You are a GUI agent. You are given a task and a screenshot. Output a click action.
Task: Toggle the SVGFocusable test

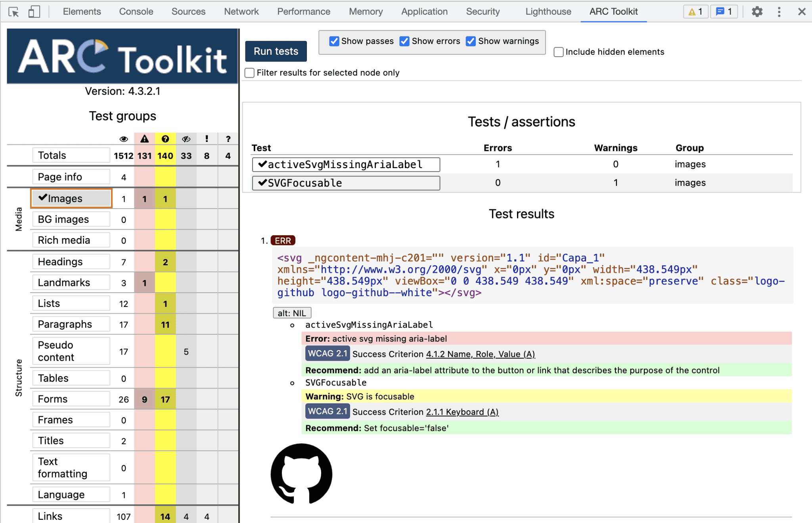346,183
